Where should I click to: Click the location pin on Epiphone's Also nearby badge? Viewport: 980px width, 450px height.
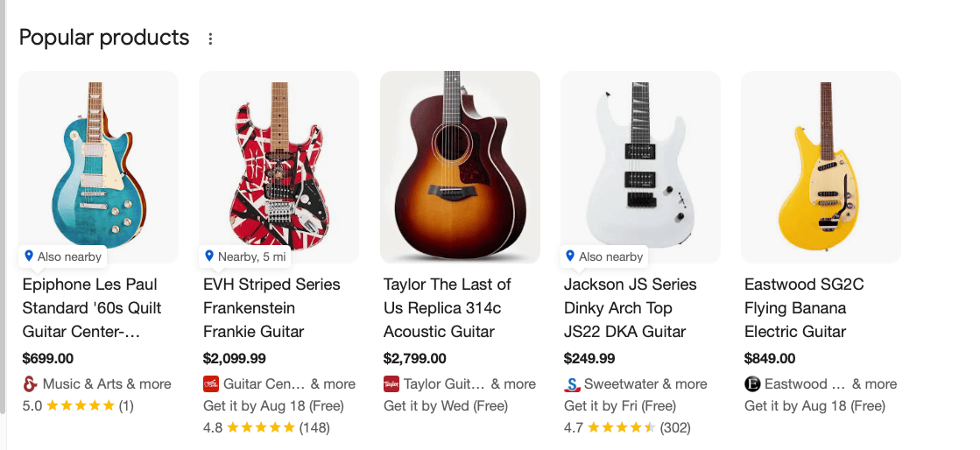pos(29,257)
